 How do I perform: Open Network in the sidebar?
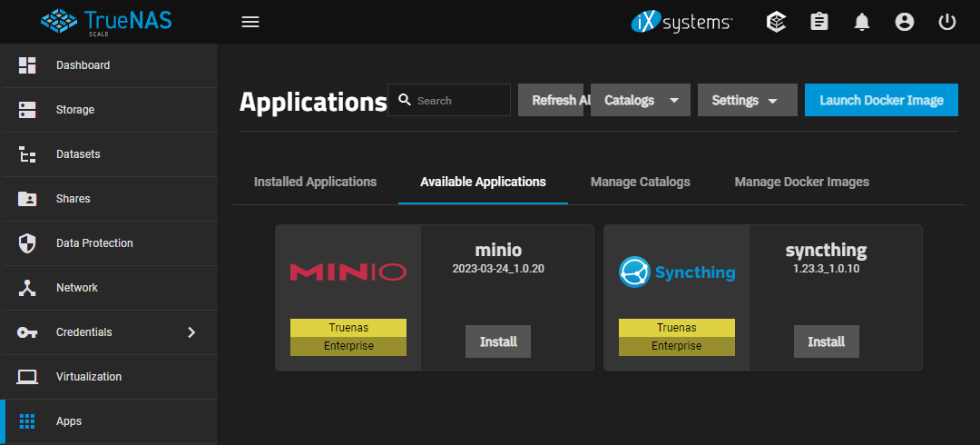[76, 288]
